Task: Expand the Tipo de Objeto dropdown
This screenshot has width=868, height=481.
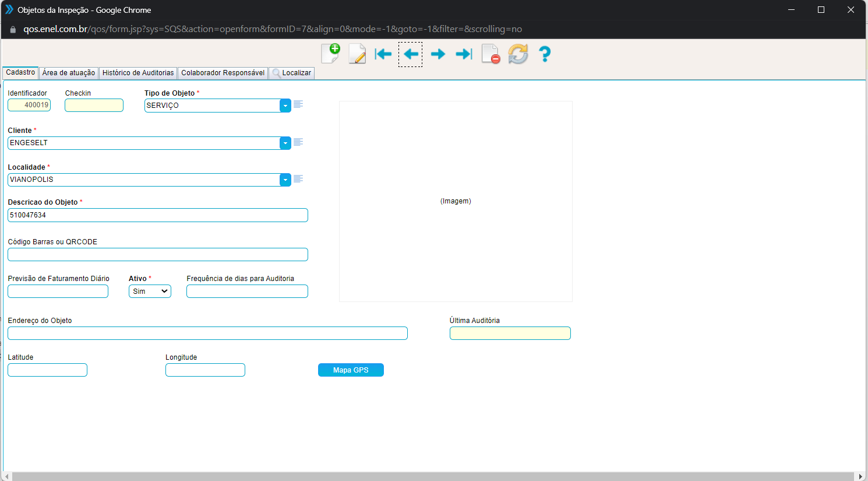Action: point(285,106)
